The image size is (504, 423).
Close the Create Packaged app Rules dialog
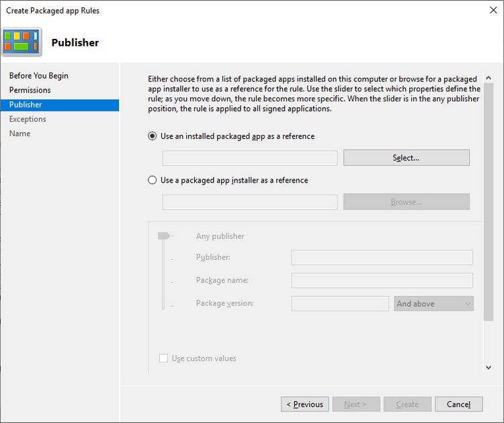(x=493, y=10)
